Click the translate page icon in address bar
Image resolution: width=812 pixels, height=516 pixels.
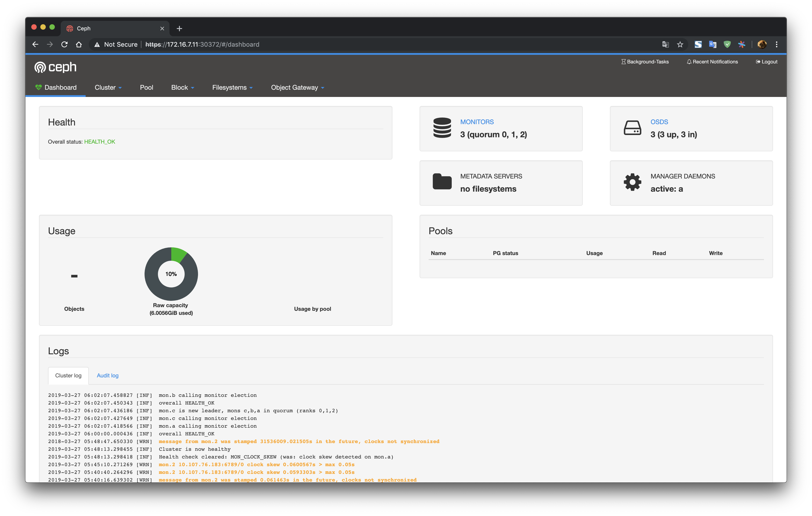(x=665, y=44)
